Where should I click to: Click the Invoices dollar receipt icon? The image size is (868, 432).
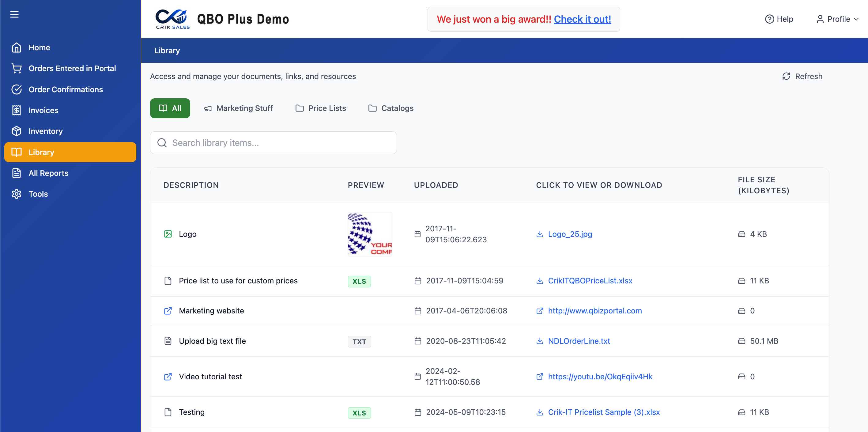click(17, 110)
